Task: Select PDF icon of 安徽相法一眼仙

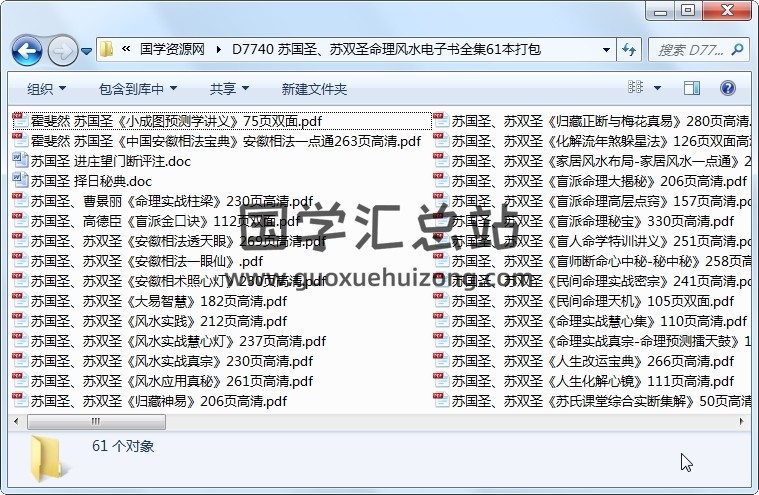Action: tap(20, 261)
